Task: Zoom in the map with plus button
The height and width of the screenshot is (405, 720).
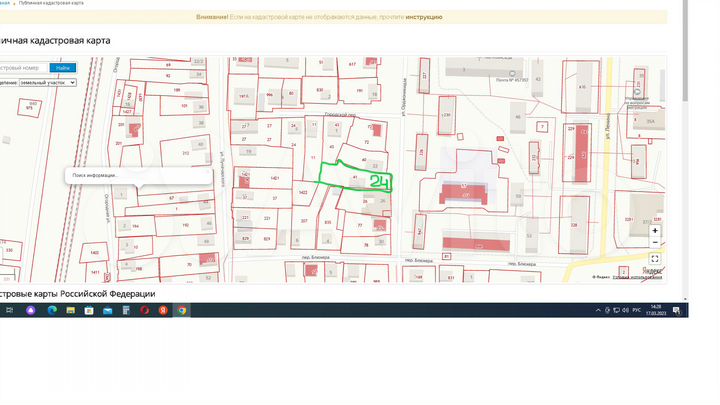Action: (655, 230)
